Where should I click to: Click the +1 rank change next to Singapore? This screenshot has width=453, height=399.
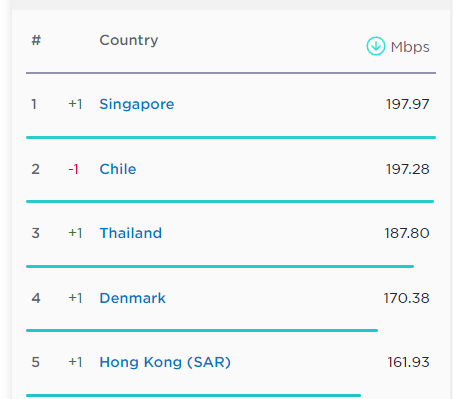pos(75,104)
